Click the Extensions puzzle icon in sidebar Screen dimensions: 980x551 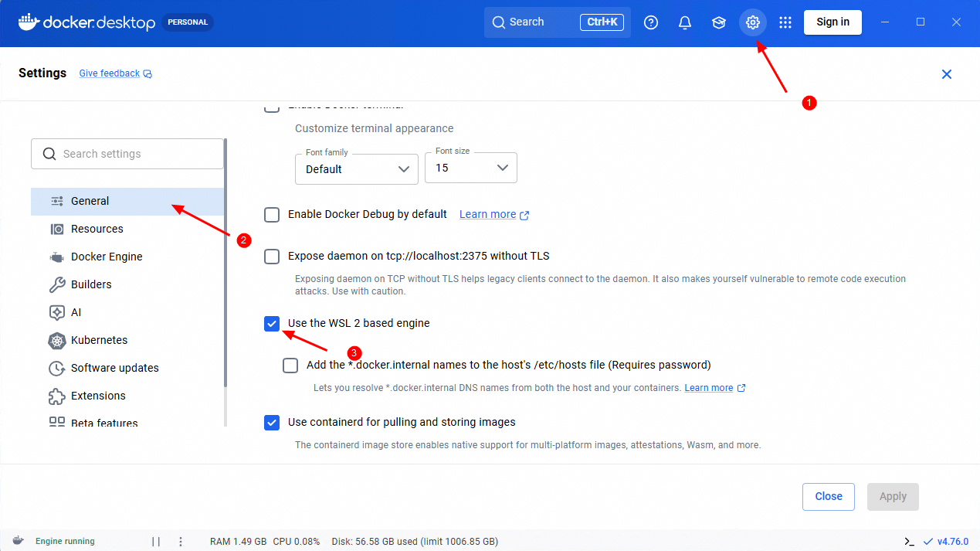point(57,396)
